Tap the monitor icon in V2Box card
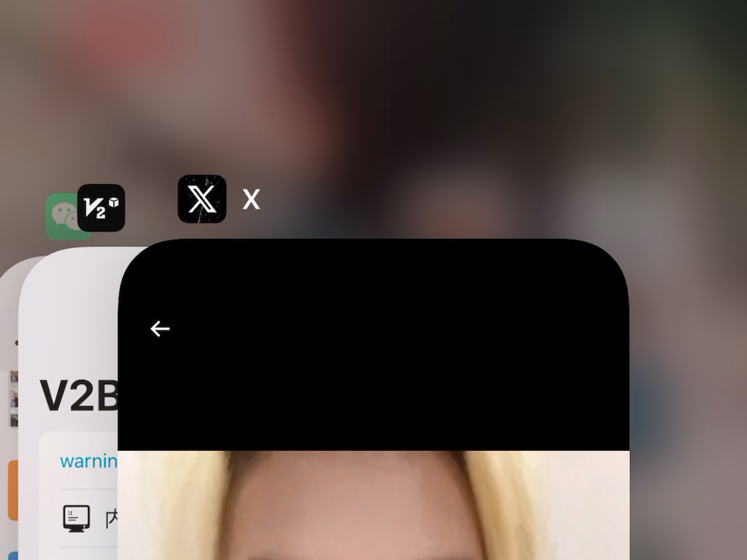Screen dimensions: 747x560 tap(77, 518)
